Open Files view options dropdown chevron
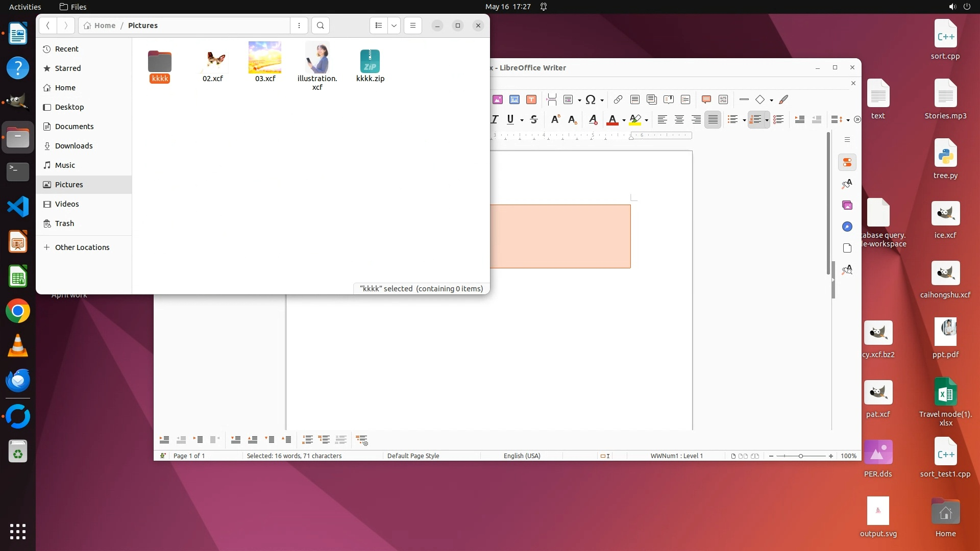 pyautogui.click(x=394, y=26)
